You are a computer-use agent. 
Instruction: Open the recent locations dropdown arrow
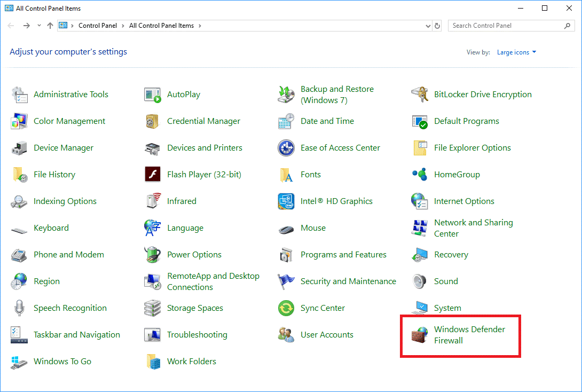39,26
